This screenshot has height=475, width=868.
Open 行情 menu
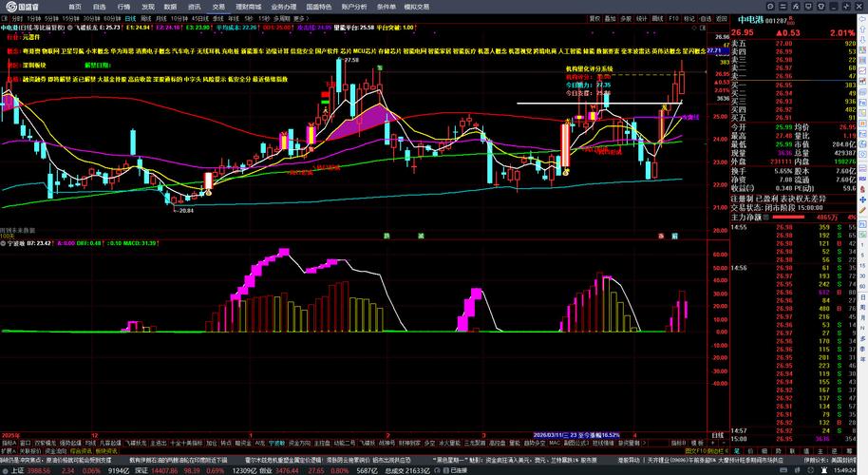tap(124, 7)
